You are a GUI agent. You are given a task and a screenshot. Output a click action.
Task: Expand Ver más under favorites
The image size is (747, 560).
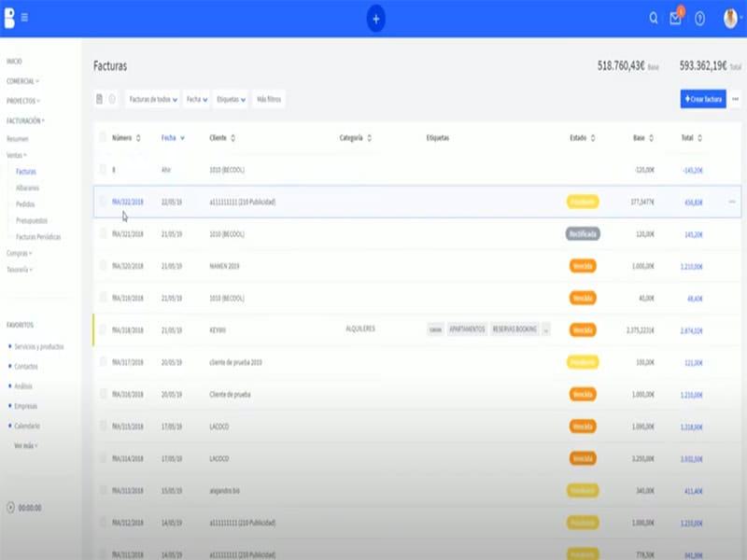coord(26,446)
